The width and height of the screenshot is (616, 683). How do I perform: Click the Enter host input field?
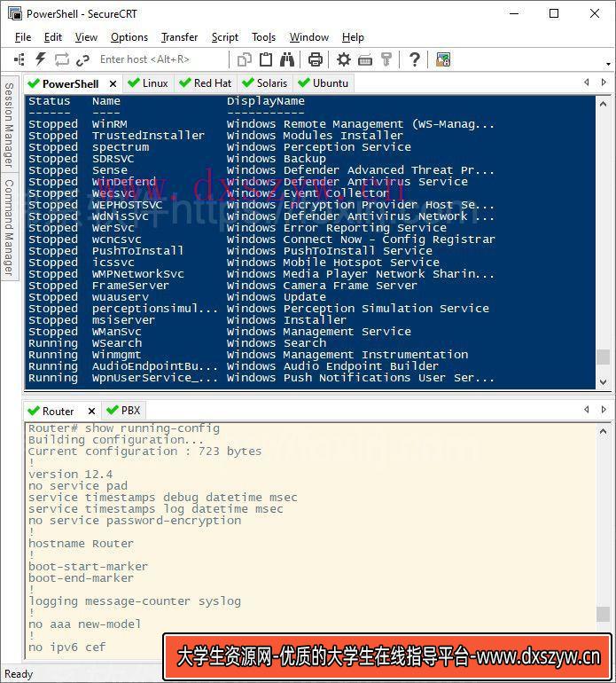161,59
